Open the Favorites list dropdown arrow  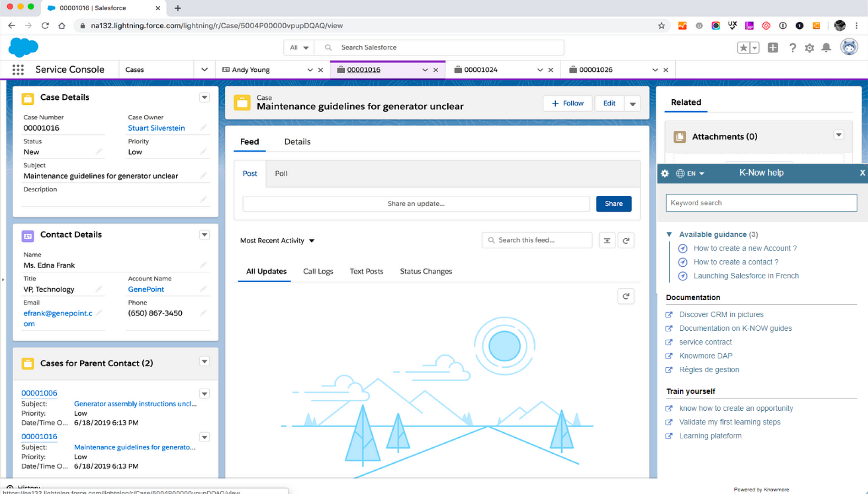(754, 48)
